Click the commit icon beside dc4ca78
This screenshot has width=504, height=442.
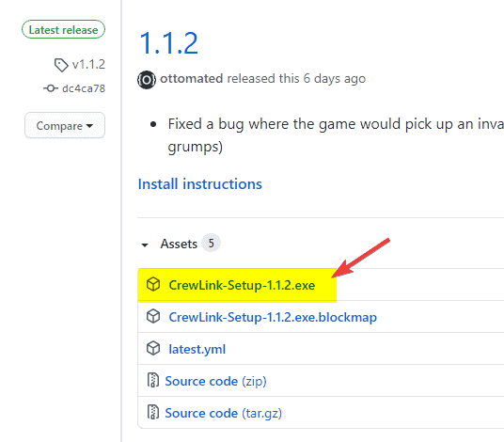pyautogui.click(x=51, y=88)
